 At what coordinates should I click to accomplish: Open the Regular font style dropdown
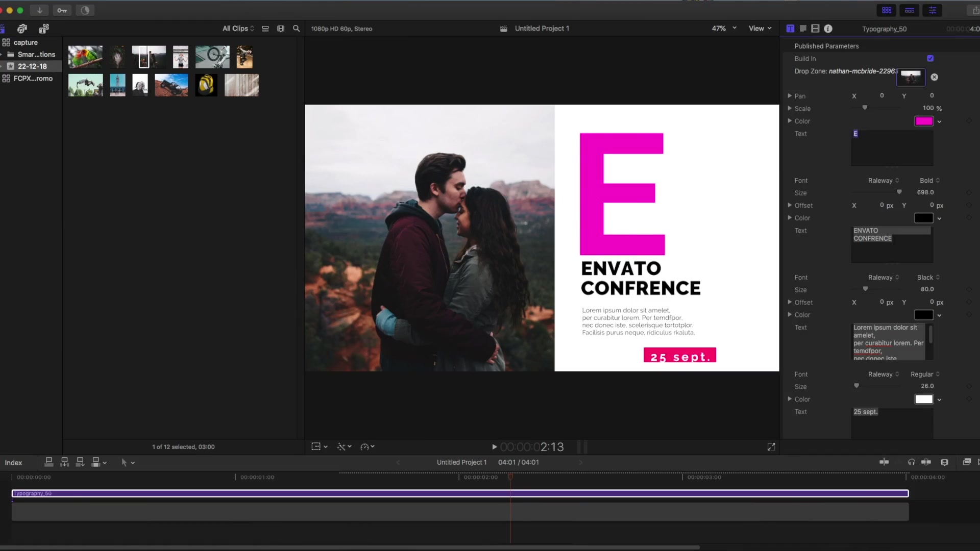point(925,374)
